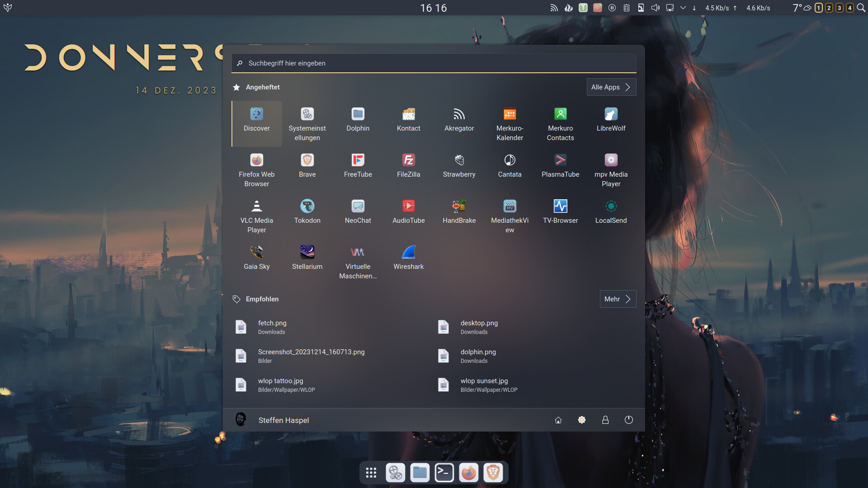Expand the Alle Apps list
Viewport: 868px width, 488px height.
point(611,87)
